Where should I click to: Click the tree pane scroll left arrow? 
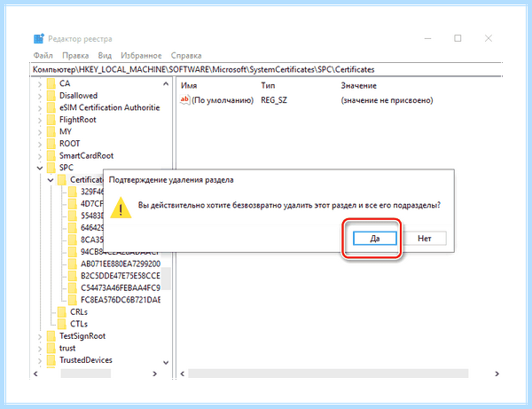35,374
